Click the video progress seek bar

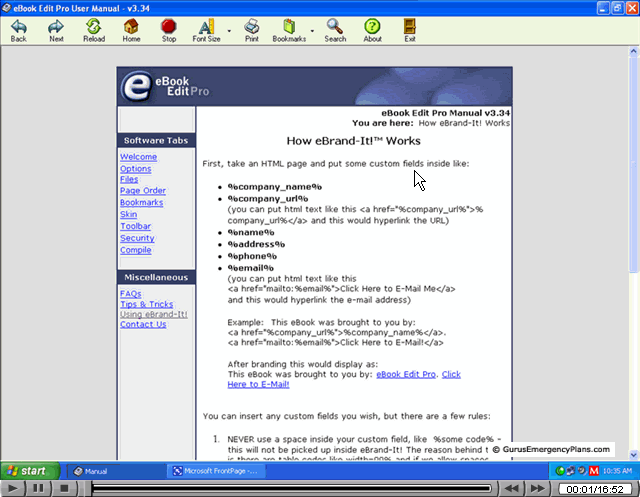(x=291, y=488)
